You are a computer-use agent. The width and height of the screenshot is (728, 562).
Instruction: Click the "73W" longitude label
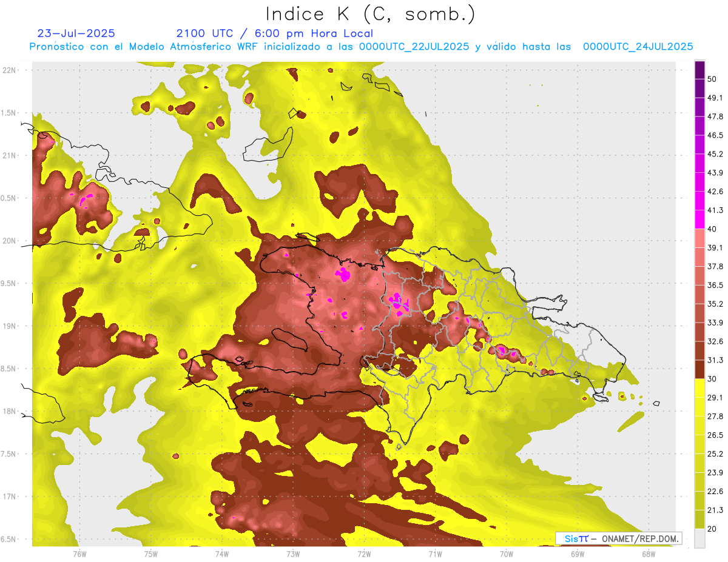click(x=293, y=554)
